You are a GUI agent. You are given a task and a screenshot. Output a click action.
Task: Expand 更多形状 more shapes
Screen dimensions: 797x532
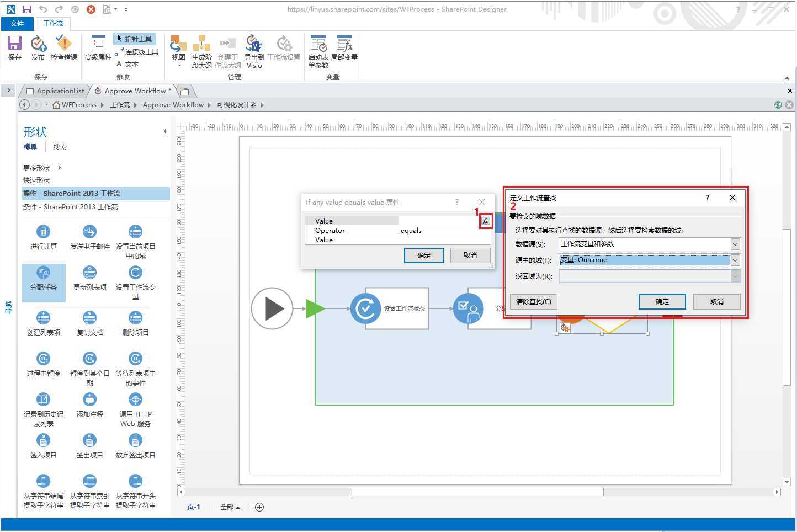pos(42,168)
